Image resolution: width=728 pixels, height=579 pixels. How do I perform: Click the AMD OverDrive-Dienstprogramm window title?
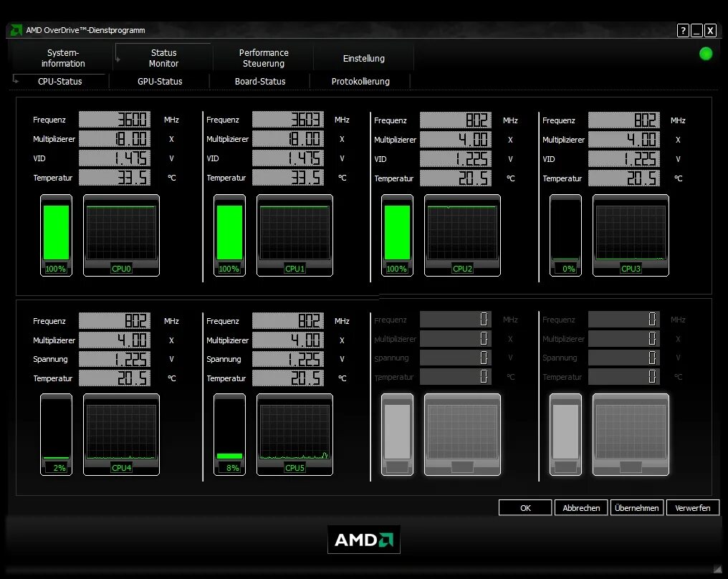click(85, 30)
